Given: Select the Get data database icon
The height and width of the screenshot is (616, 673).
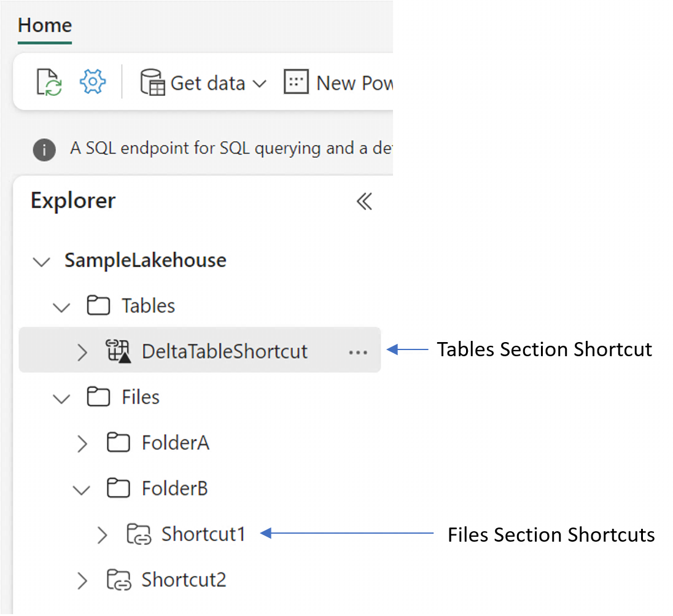Looking at the screenshot, I should click(x=152, y=82).
